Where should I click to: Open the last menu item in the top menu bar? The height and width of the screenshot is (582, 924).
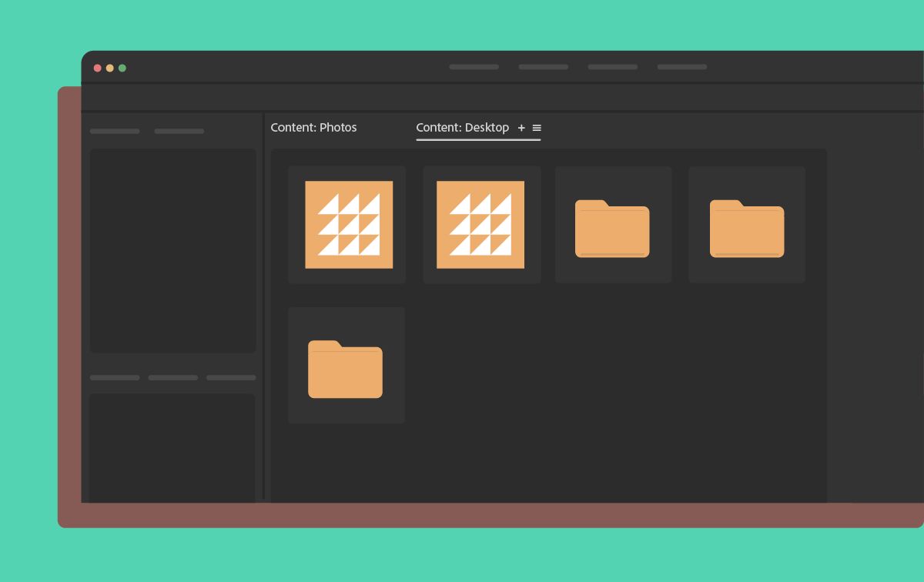coord(681,67)
